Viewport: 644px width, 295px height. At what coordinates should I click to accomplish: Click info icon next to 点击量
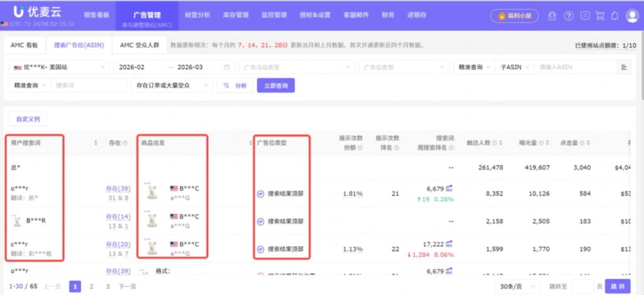pos(582,143)
